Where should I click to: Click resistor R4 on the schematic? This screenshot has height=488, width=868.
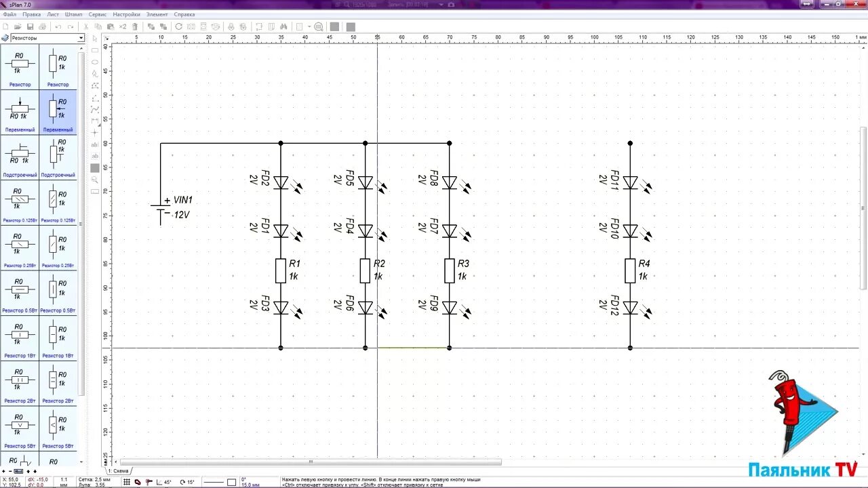(630, 270)
